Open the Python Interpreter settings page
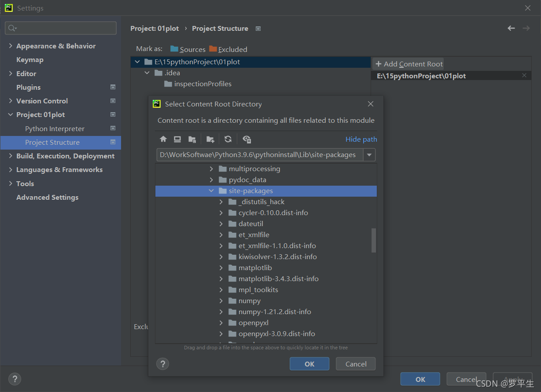The height and width of the screenshot is (392, 541). [55, 129]
